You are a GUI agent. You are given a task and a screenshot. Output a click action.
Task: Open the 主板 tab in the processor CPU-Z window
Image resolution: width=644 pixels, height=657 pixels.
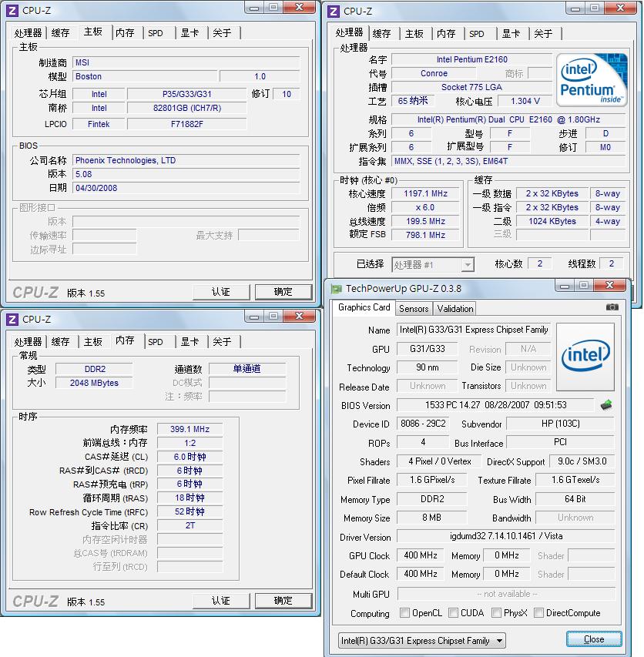click(414, 34)
